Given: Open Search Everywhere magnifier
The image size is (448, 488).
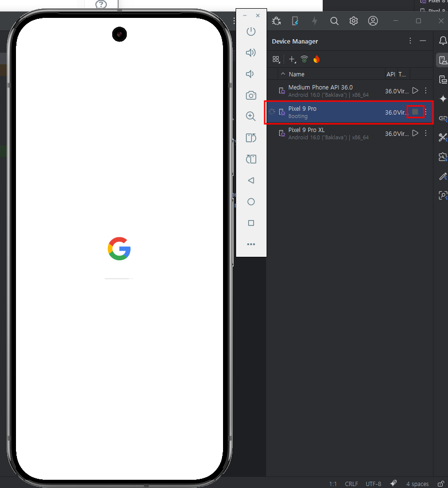Looking at the screenshot, I should point(334,21).
